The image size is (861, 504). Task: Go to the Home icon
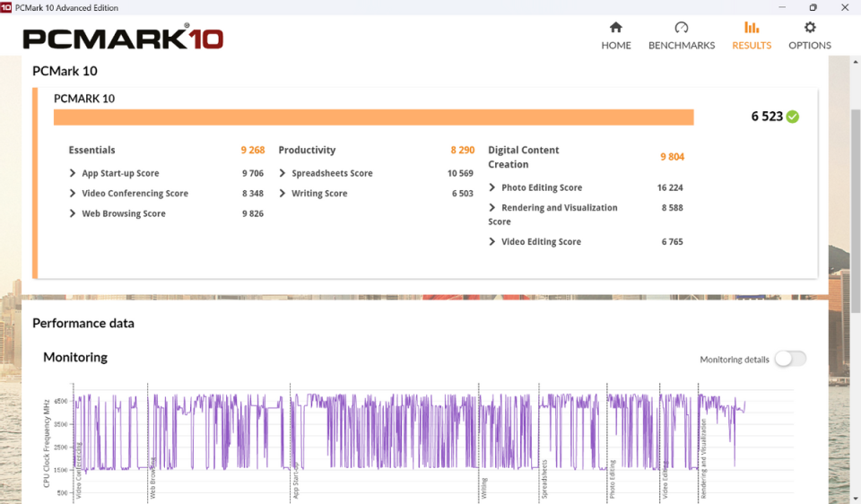tap(615, 28)
